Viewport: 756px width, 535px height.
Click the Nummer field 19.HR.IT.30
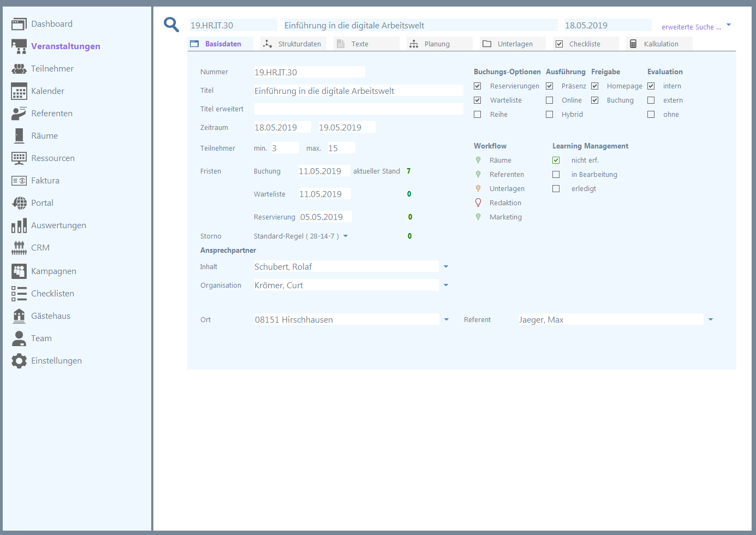click(x=309, y=72)
